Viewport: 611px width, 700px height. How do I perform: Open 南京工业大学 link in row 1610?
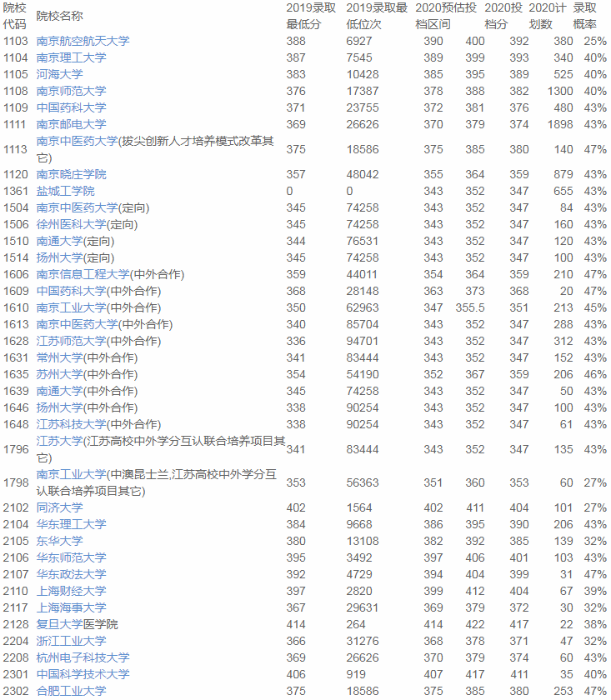pyautogui.click(x=72, y=307)
